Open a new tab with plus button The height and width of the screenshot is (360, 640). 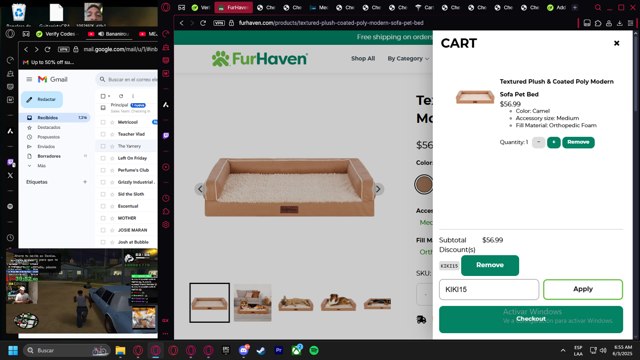coord(575,7)
